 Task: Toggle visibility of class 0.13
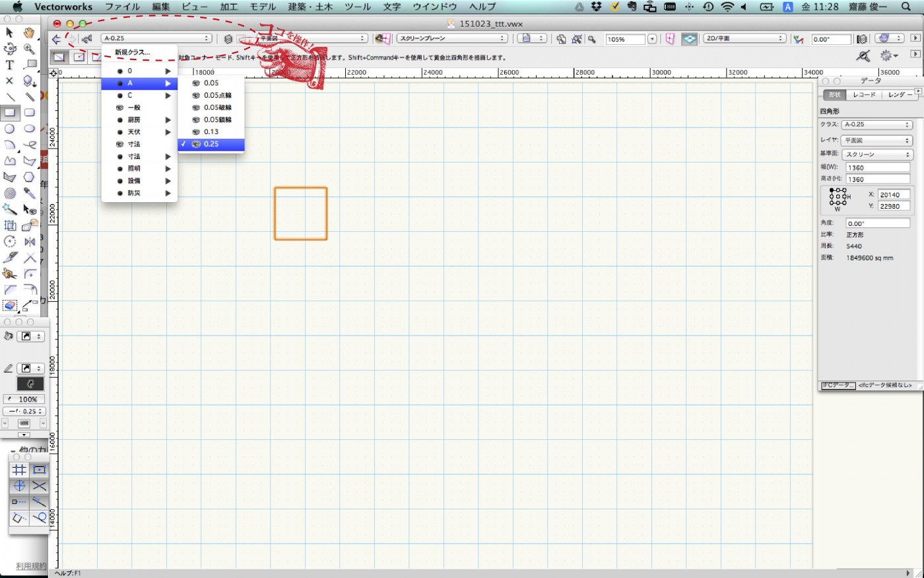[196, 132]
